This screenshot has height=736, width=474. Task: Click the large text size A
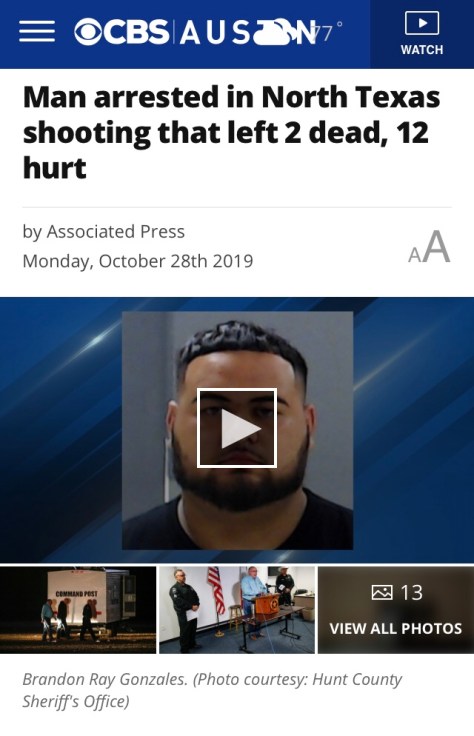[437, 247]
